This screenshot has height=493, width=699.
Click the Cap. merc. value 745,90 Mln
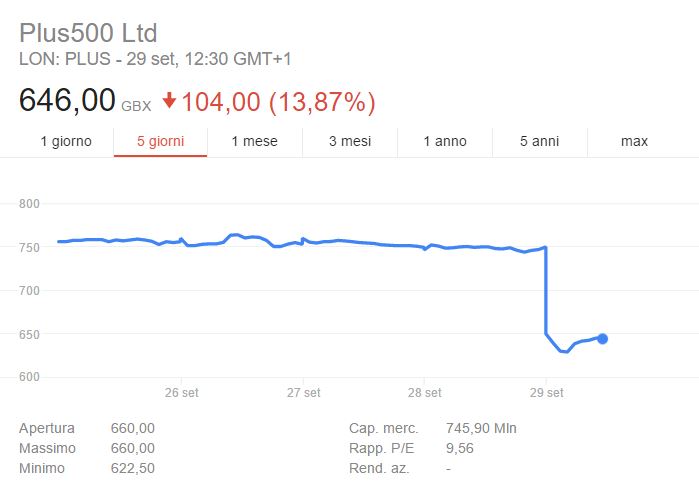[x=481, y=428]
